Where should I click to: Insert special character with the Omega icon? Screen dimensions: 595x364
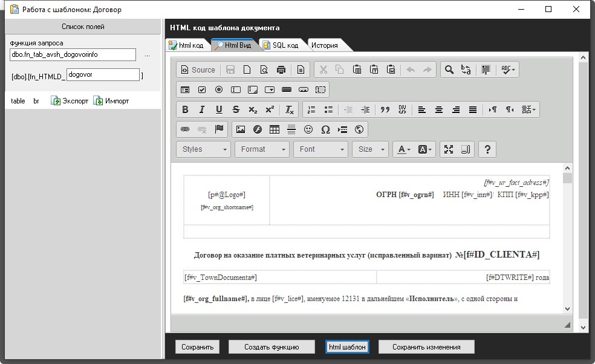coord(325,129)
